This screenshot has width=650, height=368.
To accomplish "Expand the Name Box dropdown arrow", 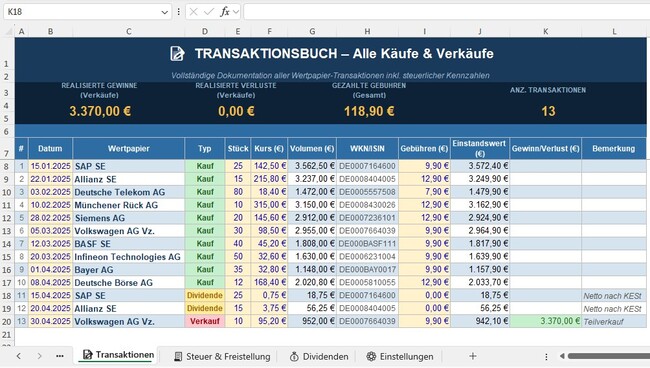I will 164,12.
